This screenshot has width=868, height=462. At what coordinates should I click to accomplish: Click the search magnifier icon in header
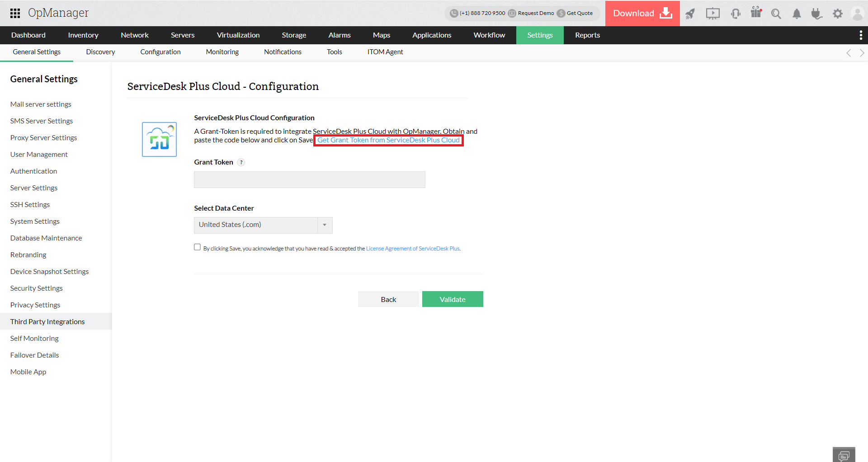coord(776,14)
